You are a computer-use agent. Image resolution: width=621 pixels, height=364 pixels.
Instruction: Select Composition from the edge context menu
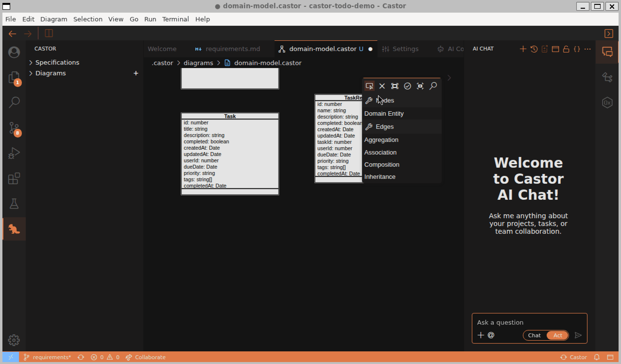coord(382,164)
